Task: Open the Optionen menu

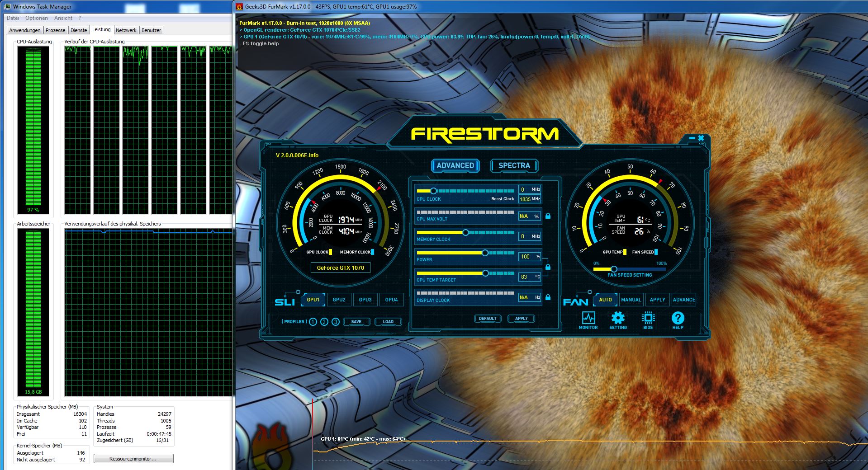Action: pos(37,18)
